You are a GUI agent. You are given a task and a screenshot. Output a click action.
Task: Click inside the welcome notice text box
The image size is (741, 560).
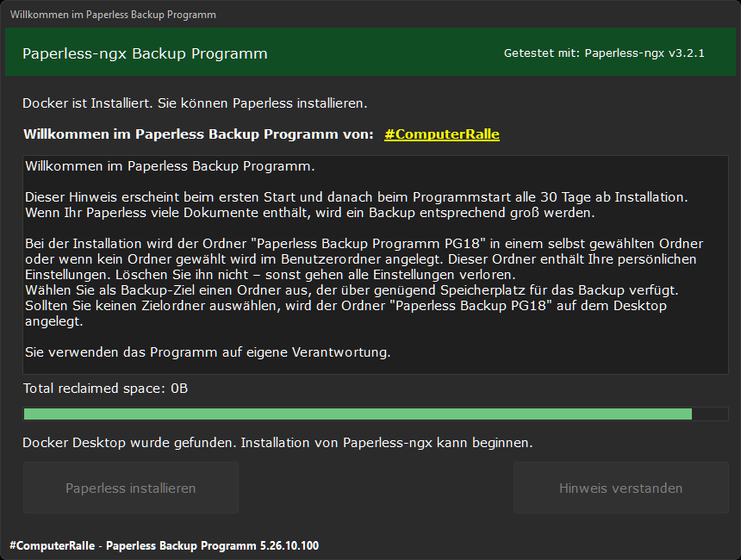click(x=376, y=264)
